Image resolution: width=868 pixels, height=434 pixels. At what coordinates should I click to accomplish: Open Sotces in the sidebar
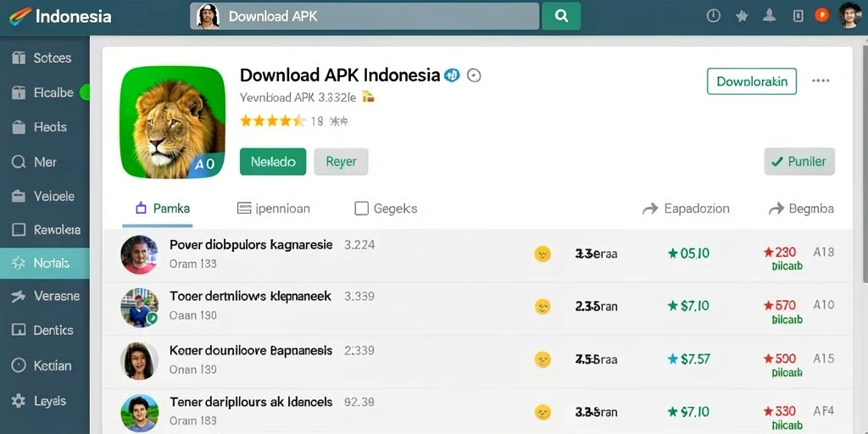[x=44, y=58]
